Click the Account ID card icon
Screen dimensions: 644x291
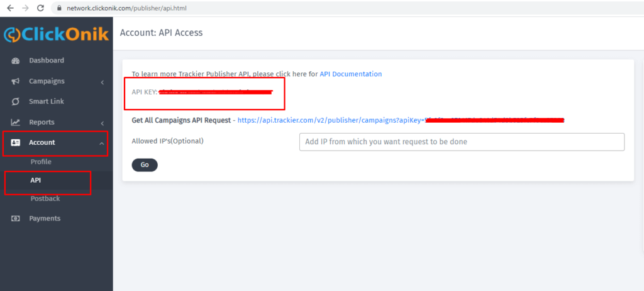16,143
